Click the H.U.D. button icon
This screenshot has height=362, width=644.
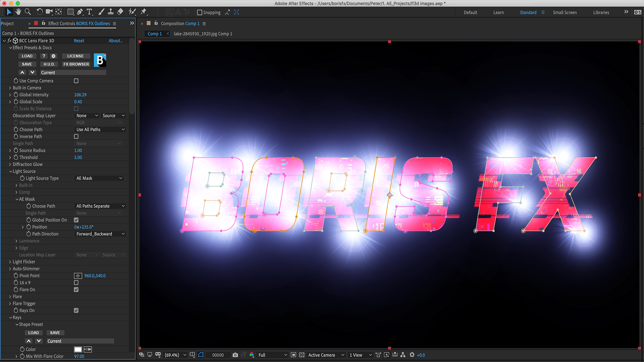coord(48,64)
